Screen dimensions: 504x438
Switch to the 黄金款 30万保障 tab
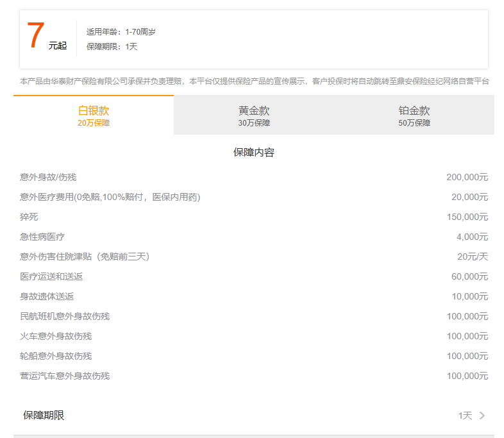(254, 115)
